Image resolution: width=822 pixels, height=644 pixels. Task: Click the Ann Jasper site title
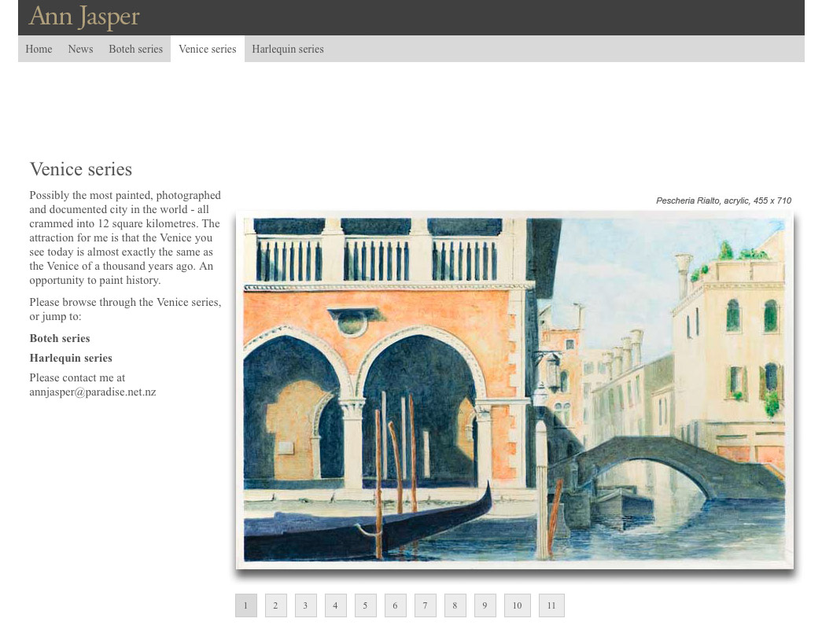[x=84, y=17]
